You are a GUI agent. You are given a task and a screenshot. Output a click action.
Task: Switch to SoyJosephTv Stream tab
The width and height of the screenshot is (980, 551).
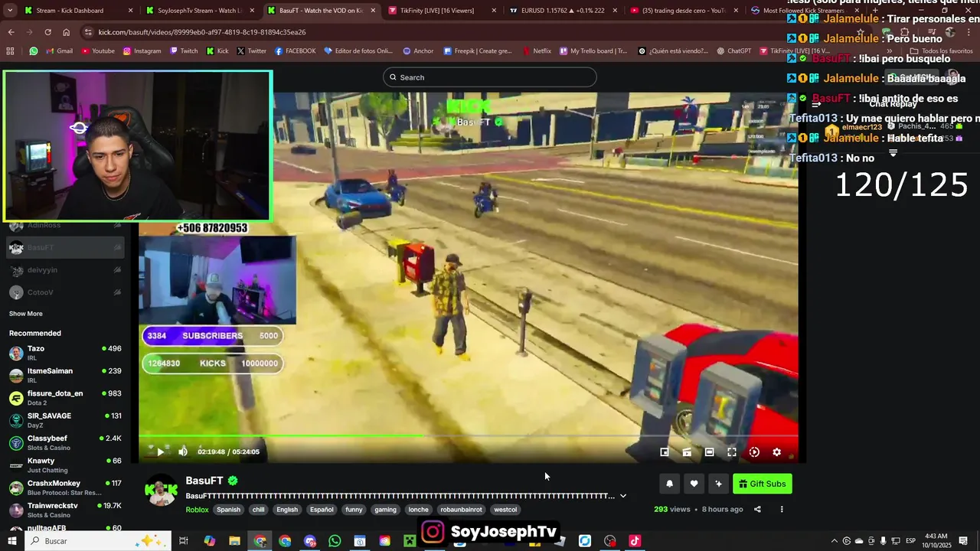200,11
